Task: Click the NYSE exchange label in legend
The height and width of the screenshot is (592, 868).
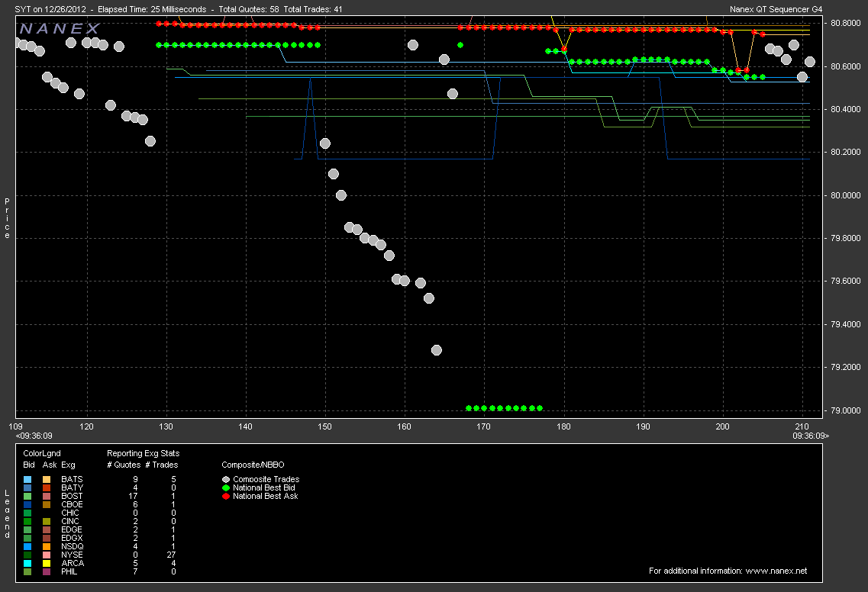Action: coord(72,555)
